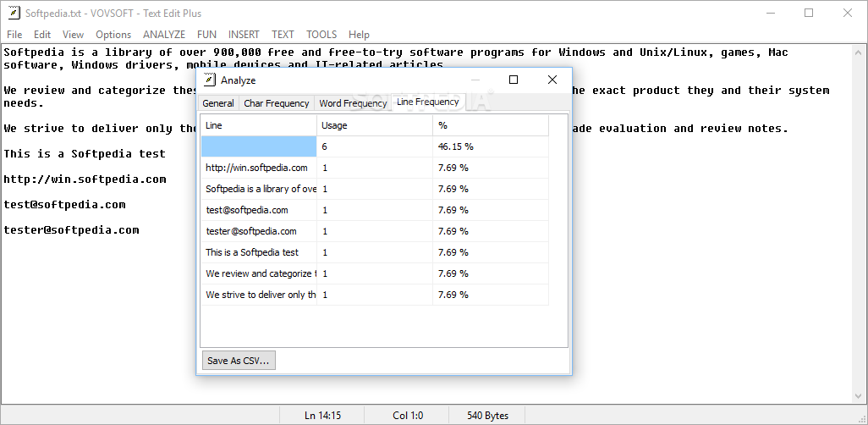
Task: Click the editor scrollbar up arrow
Action: 859,52
